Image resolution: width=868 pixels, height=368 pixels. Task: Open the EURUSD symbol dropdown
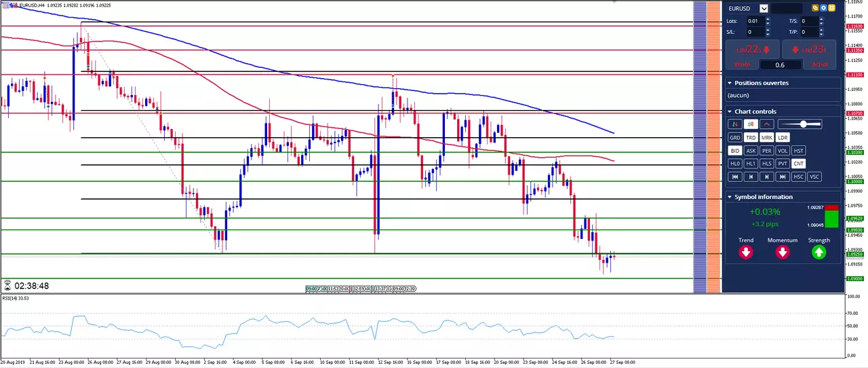[x=764, y=8]
